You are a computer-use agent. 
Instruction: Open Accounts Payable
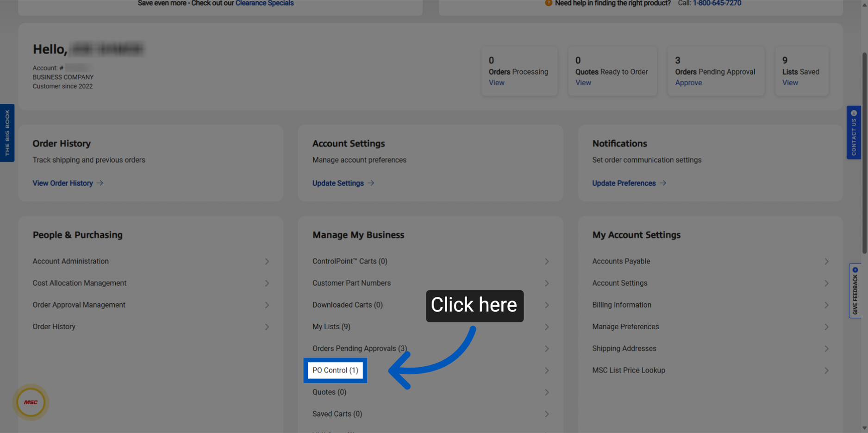(621, 261)
